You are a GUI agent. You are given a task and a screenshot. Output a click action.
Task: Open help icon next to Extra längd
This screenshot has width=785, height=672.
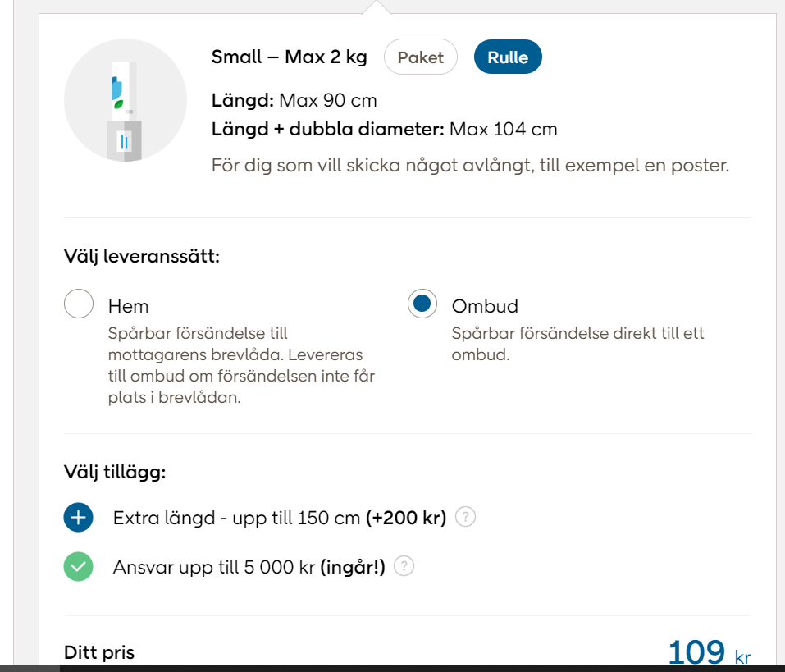click(465, 517)
